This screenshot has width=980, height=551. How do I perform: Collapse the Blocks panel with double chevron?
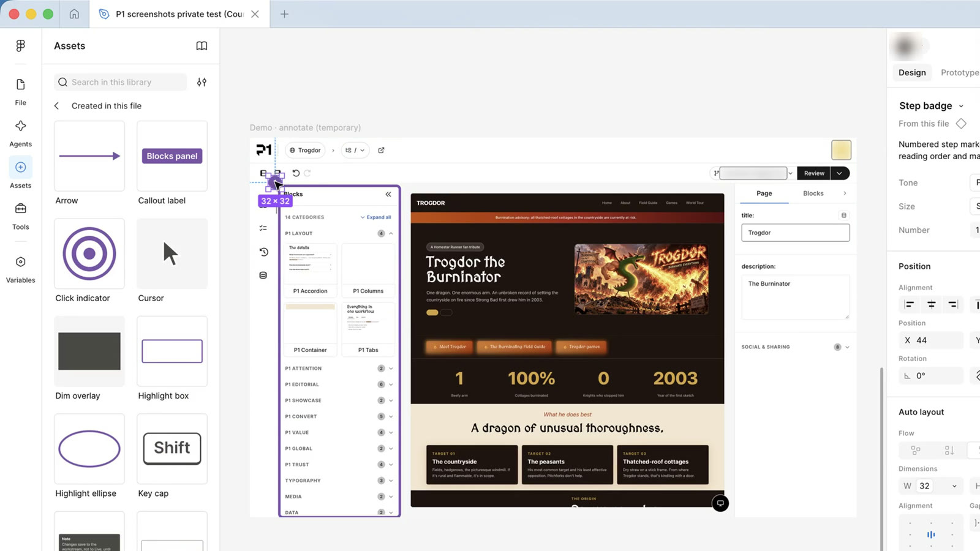tap(388, 194)
